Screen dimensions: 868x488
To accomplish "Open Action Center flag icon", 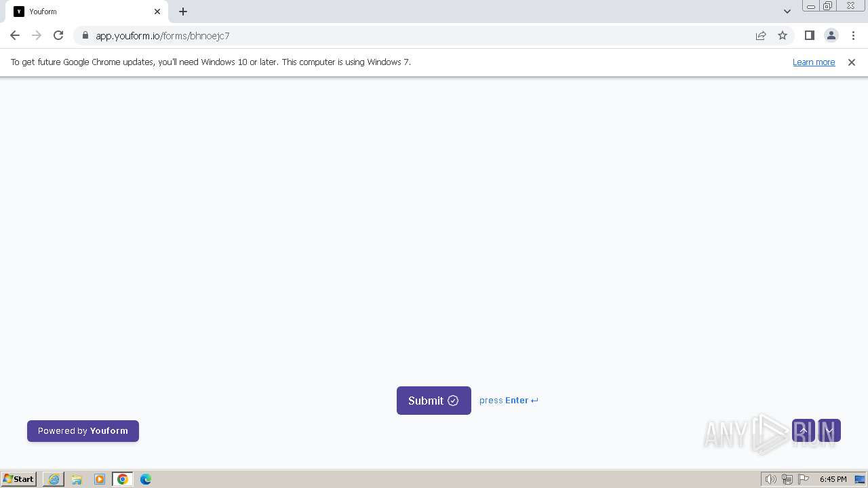I will [x=804, y=479].
